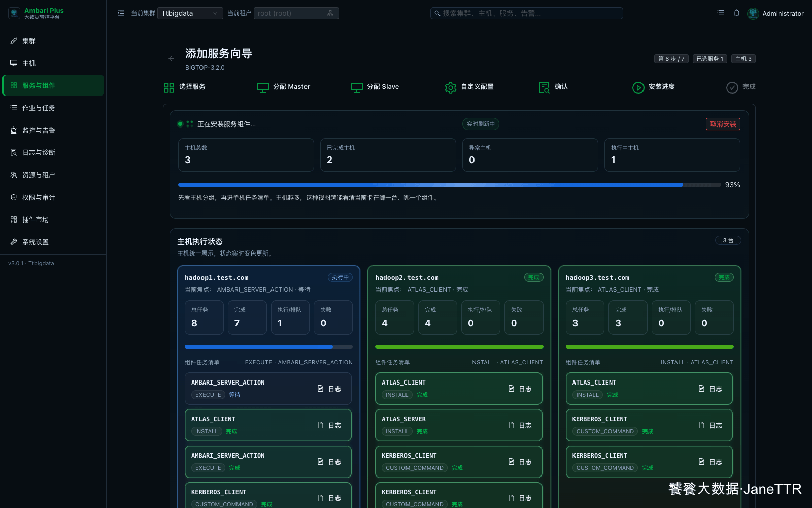Click 取消安装 button
Image resolution: width=812 pixels, height=508 pixels.
[723, 124]
